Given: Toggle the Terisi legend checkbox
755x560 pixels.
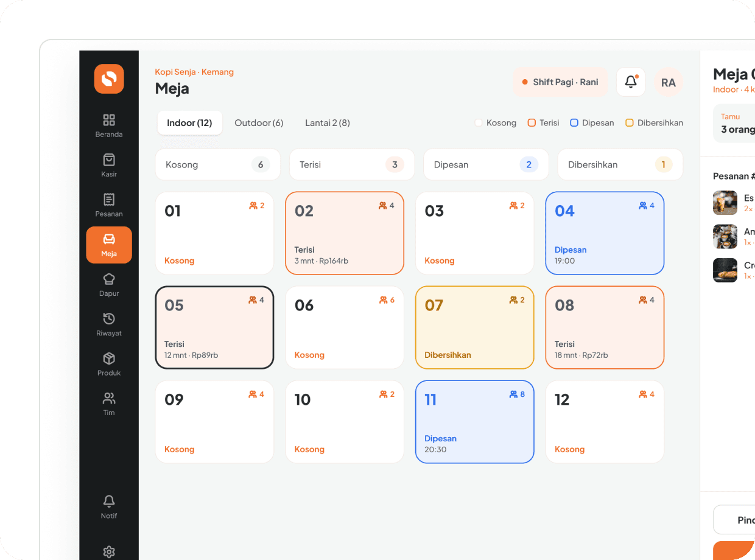Looking at the screenshot, I should click(532, 123).
